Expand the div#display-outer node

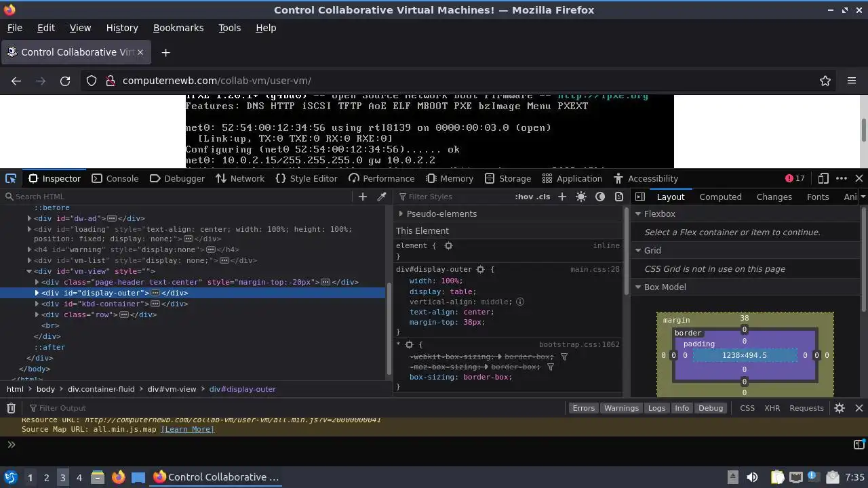[x=37, y=293]
